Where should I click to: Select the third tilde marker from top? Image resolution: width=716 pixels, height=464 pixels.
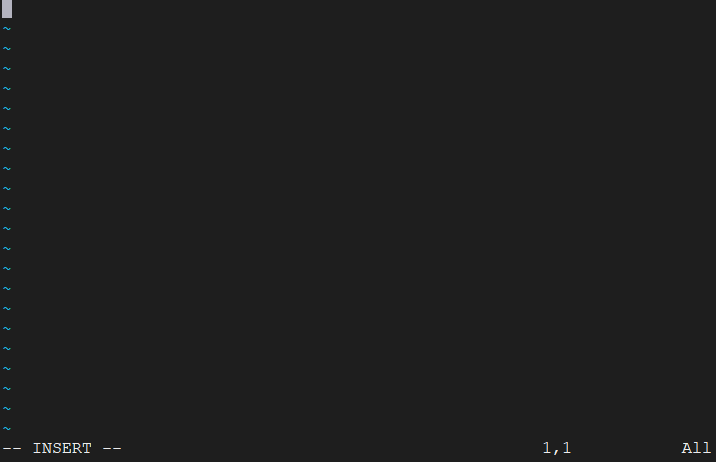[x=7, y=69]
